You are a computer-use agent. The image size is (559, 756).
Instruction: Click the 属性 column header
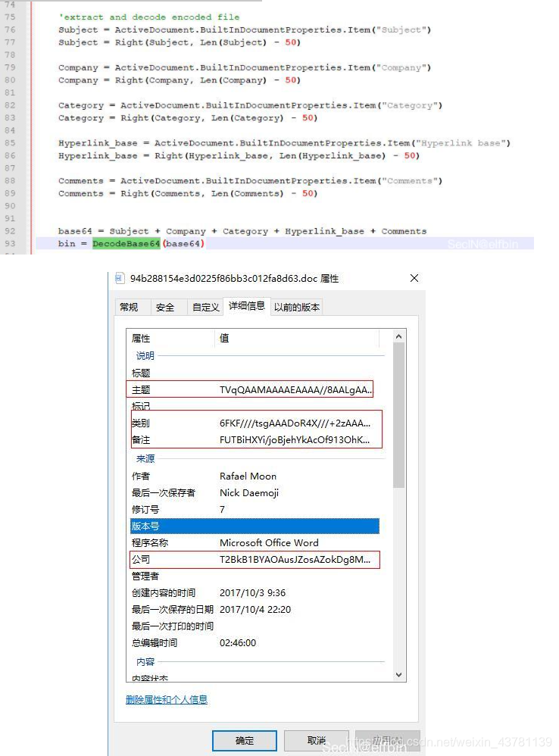tap(170, 338)
